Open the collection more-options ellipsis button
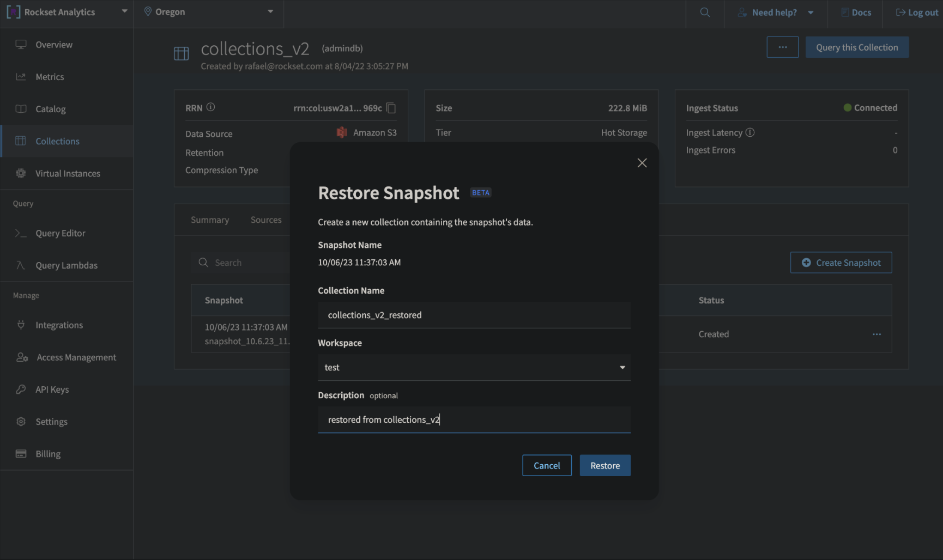Screen dimensions: 943x560 783,47
